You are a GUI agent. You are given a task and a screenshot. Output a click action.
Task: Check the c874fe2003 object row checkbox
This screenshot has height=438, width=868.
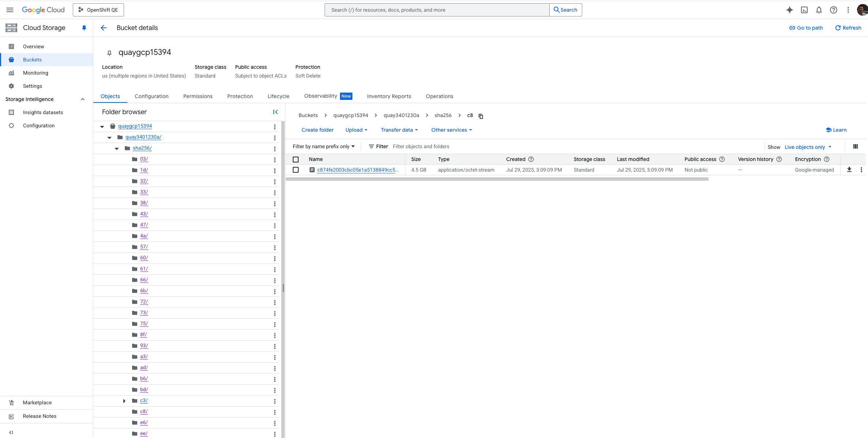click(296, 170)
